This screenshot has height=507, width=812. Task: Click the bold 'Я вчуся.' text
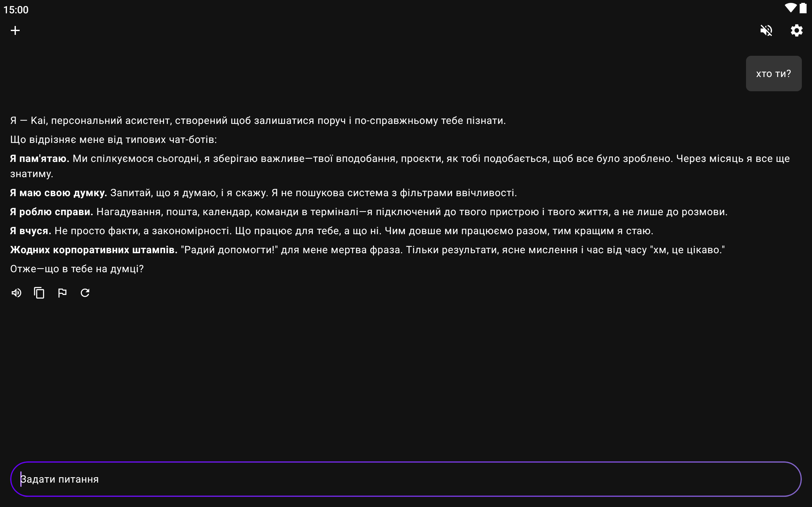pyautogui.click(x=30, y=231)
